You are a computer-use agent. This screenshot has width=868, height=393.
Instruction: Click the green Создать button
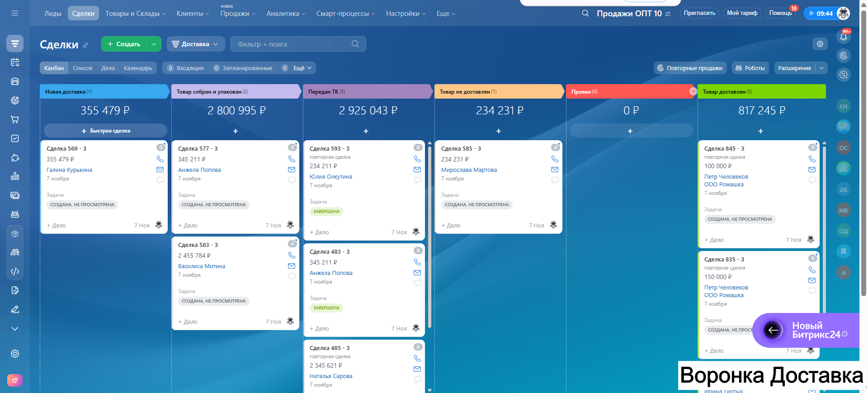coord(124,44)
